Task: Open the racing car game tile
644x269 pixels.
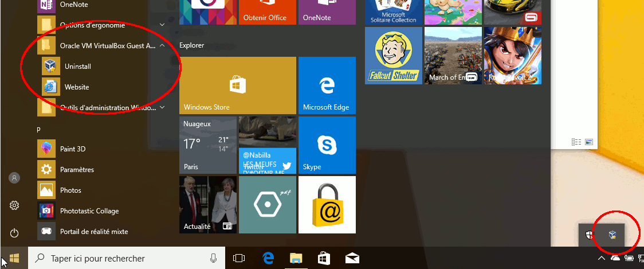Action: point(513,12)
